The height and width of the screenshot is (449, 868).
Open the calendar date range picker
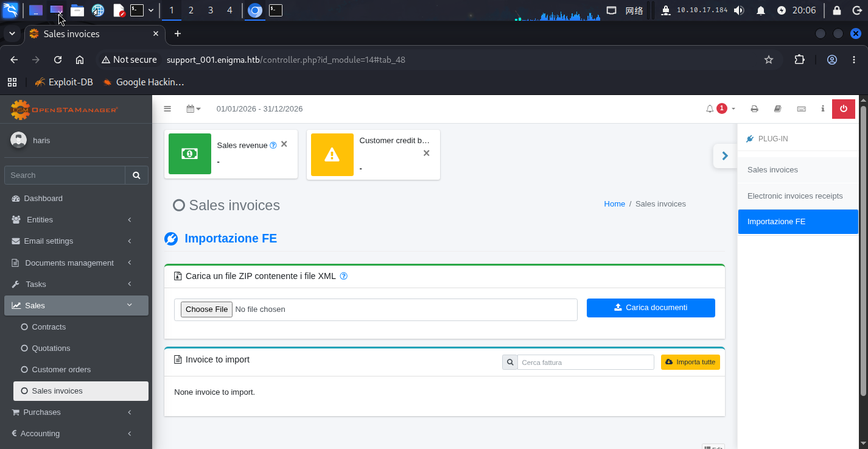pos(194,109)
